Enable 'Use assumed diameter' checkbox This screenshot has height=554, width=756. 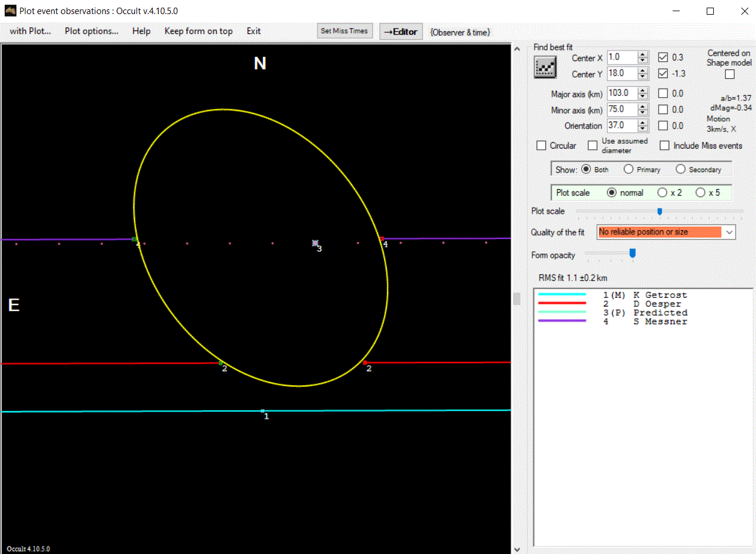pyautogui.click(x=593, y=146)
